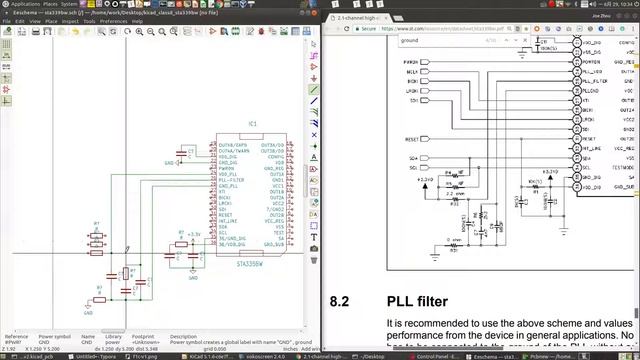Open the Edit menu in Eeschema

20,21
